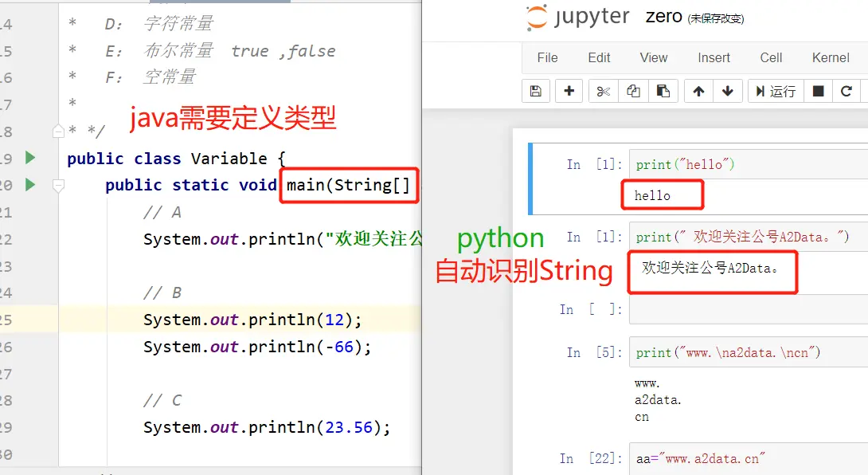The image size is (868, 475).
Task: Collapse the main method with the fold marker
Action: pos(58,185)
